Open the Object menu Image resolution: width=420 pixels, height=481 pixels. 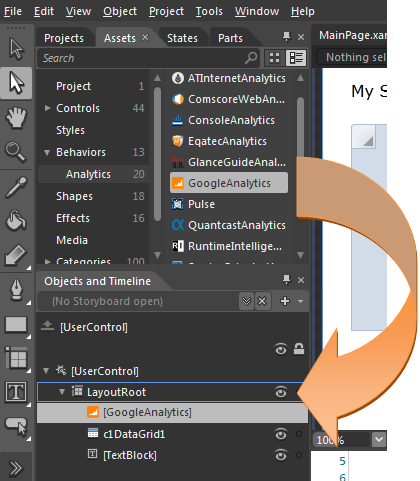pos(120,11)
